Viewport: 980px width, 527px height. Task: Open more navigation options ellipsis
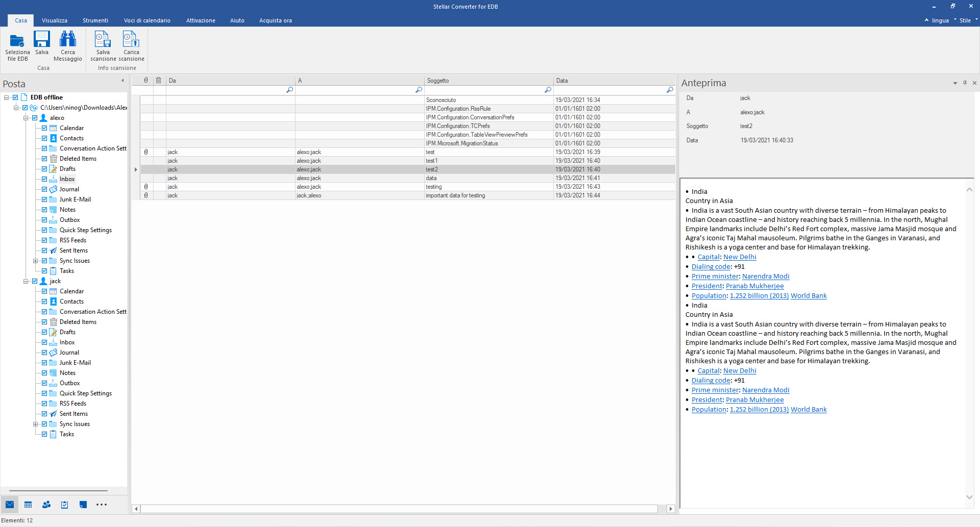coord(102,505)
